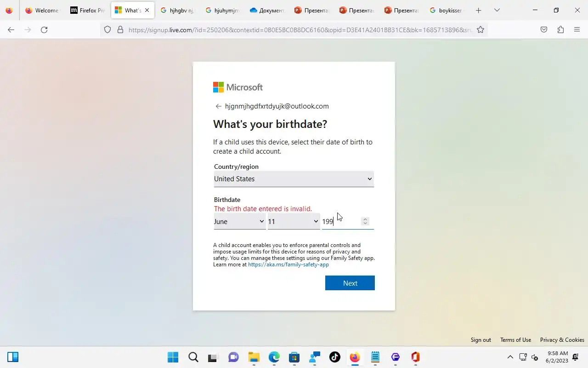Open the widgets panel icon
The width and height of the screenshot is (588, 368).
[13, 357]
